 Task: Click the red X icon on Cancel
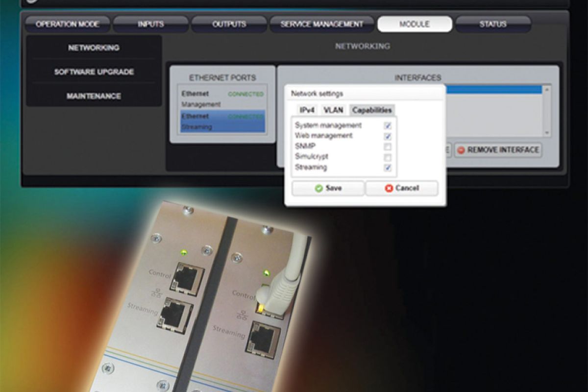(x=389, y=189)
